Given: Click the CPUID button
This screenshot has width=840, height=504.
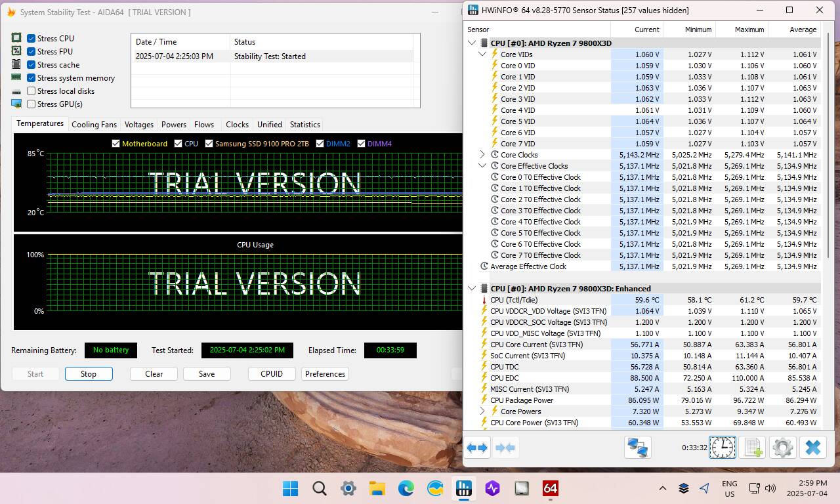Looking at the screenshot, I should [x=271, y=374].
